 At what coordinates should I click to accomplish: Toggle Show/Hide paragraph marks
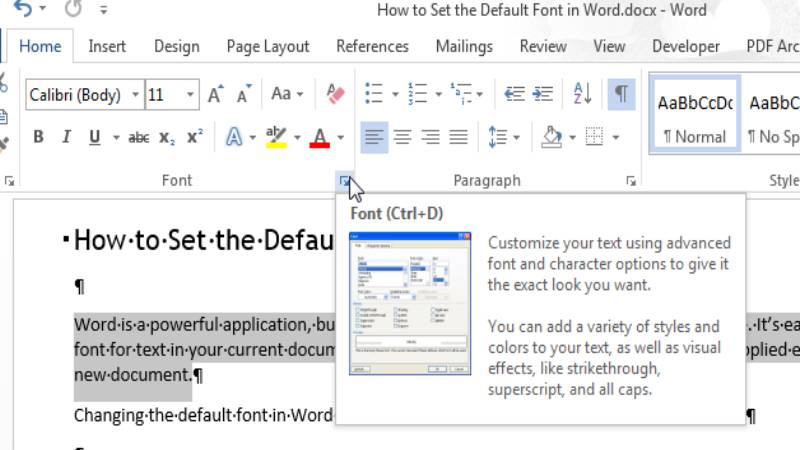pyautogui.click(x=621, y=94)
